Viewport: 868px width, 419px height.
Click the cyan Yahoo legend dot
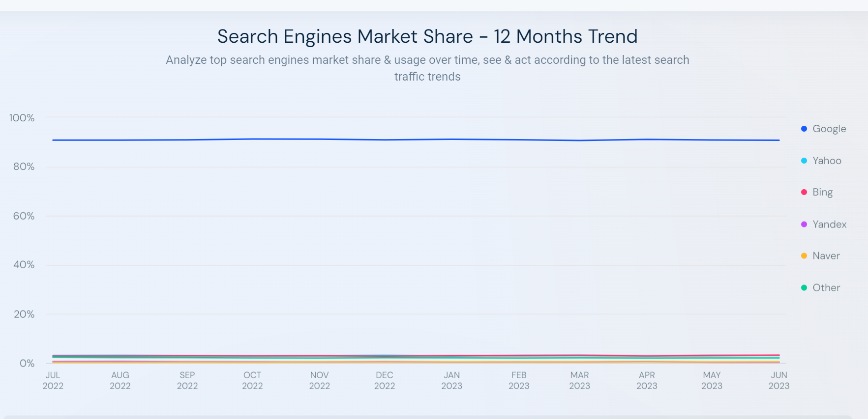pyautogui.click(x=804, y=161)
